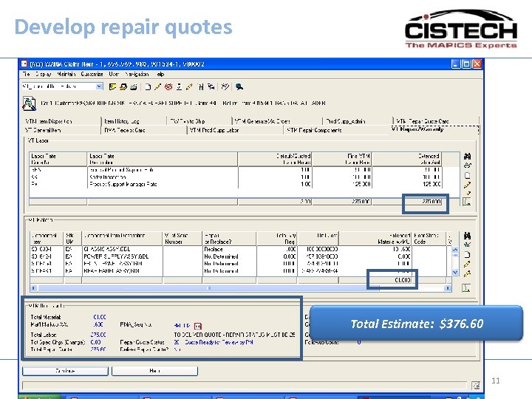Click materials table scroll up arrow
This screenshot has width=532, height=399.
[455, 250]
